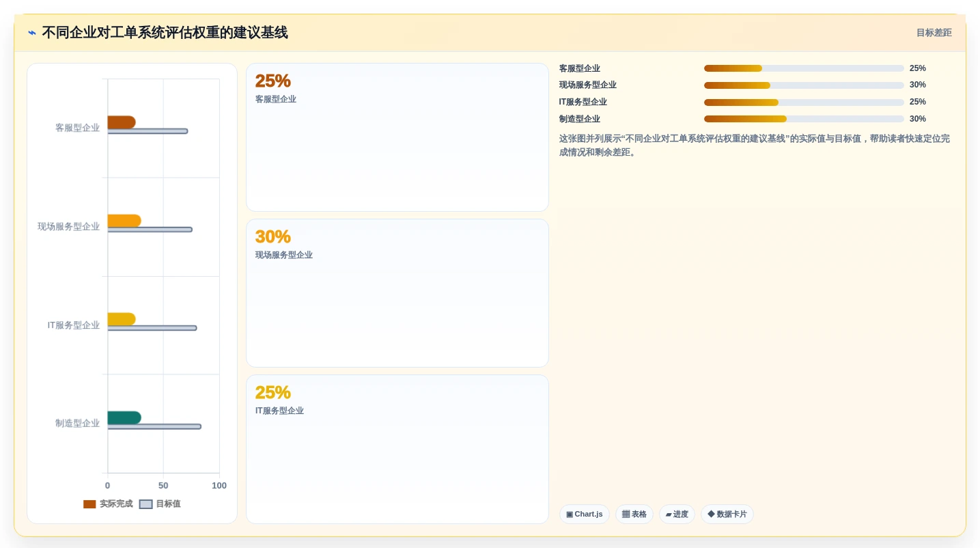Click the IT服务型企业 progress bar
Viewport: 980px width, 548px height.
point(804,102)
